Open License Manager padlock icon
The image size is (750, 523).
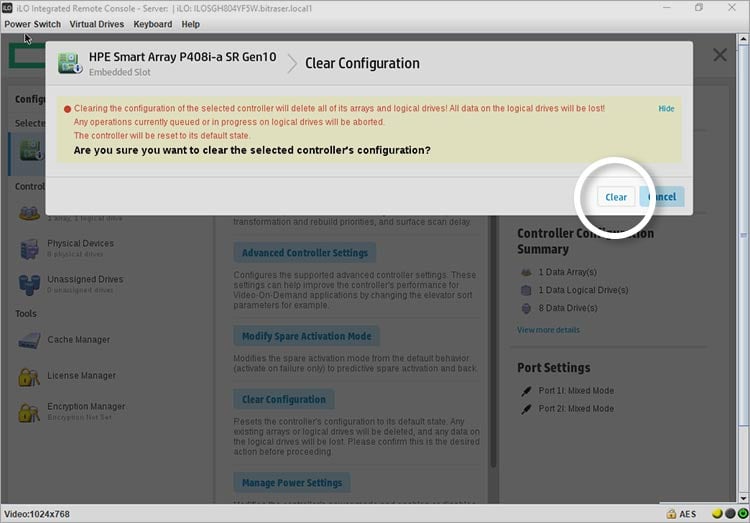[x=29, y=377]
